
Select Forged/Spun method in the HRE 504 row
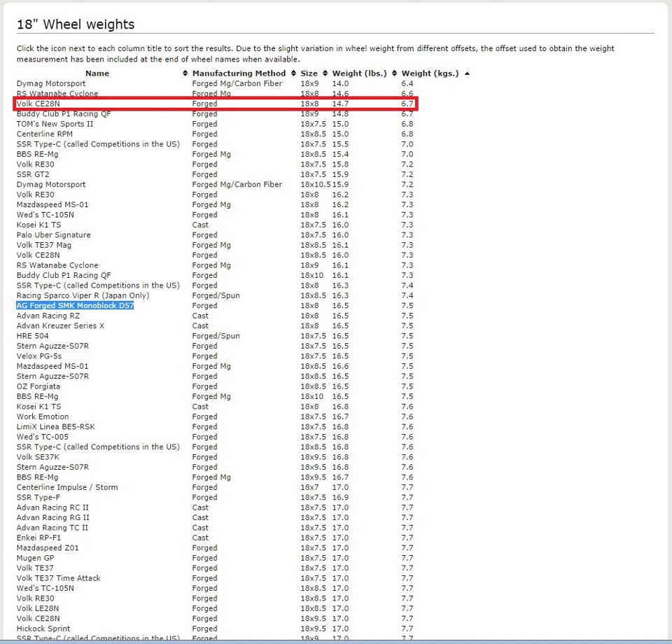[x=216, y=336]
